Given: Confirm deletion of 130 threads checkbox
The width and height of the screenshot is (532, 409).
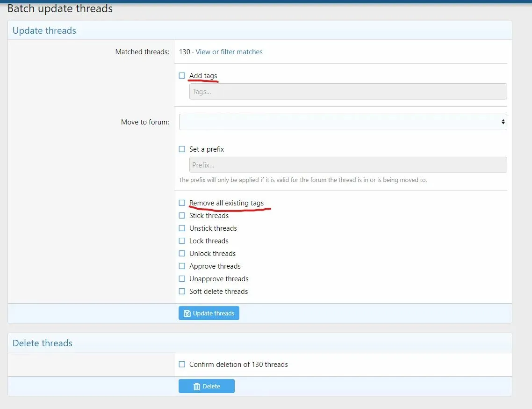Looking at the screenshot, I should click(x=182, y=365).
